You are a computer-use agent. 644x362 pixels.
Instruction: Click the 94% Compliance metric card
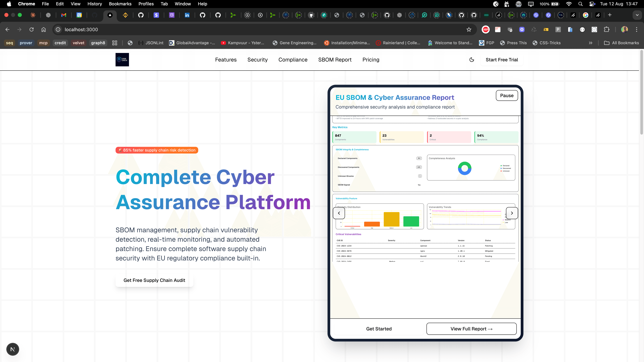(496, 137)
